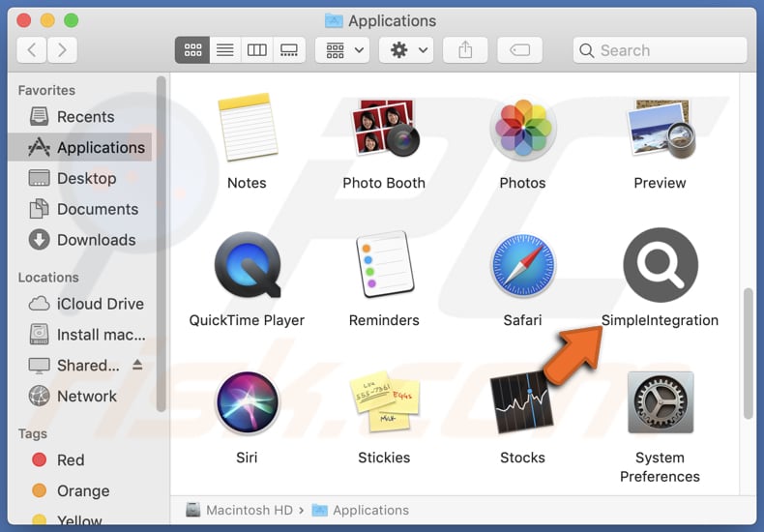Screen dimensions: 764x532
Task: Click the Stickies name label
Action: (x=384, y=458)
